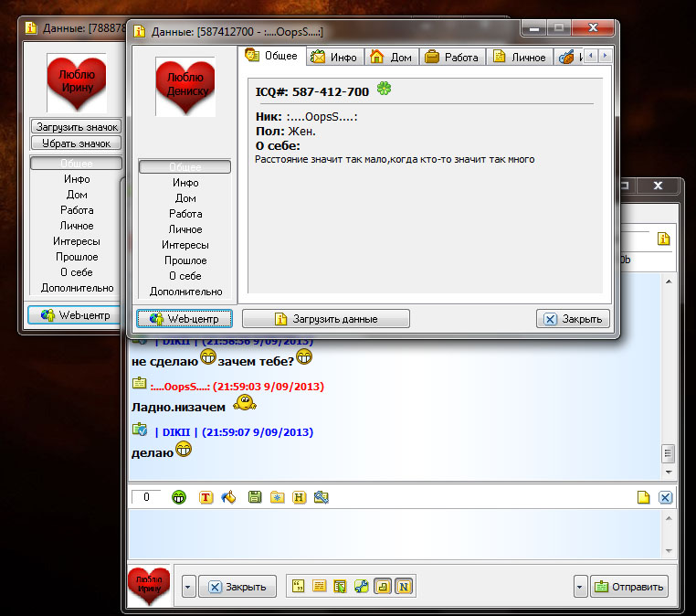Click the folder icon in chat toolbar
The width and height of the screenshot is (696, 616).
277,497
